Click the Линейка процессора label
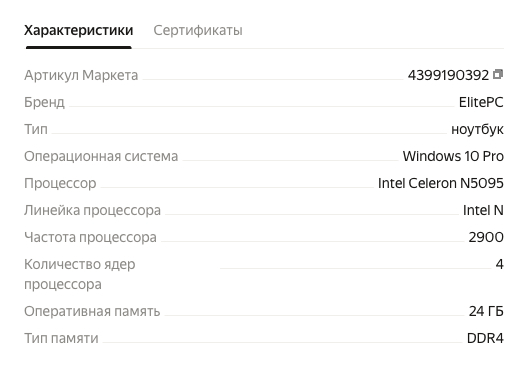 click(93, 210)
